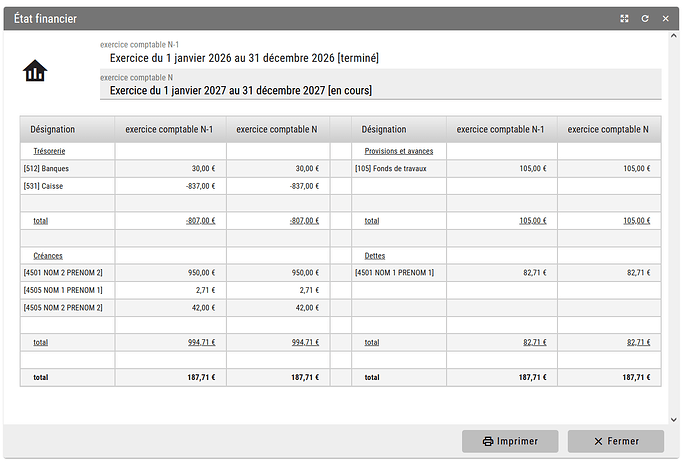This screenshot has height=463, width=690.
Task: Click the Trésorerie section heading
Action: click(x=49, y=151)
